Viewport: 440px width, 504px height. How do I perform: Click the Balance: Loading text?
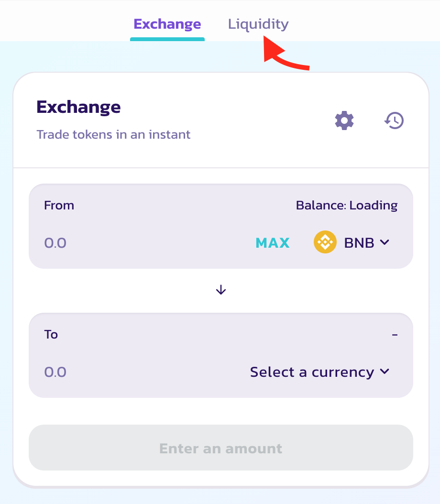click(347, 206)
